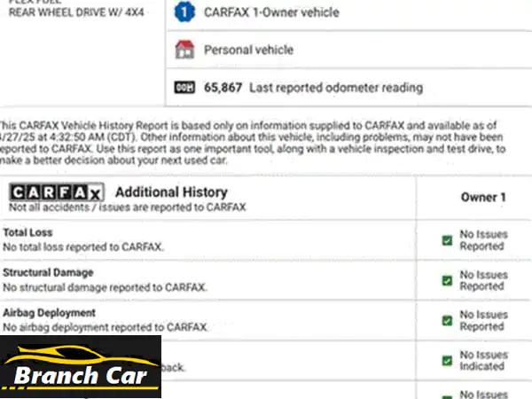Click the green check in Airbag Deployment row

pyautogui.click(x=447, y=321)
